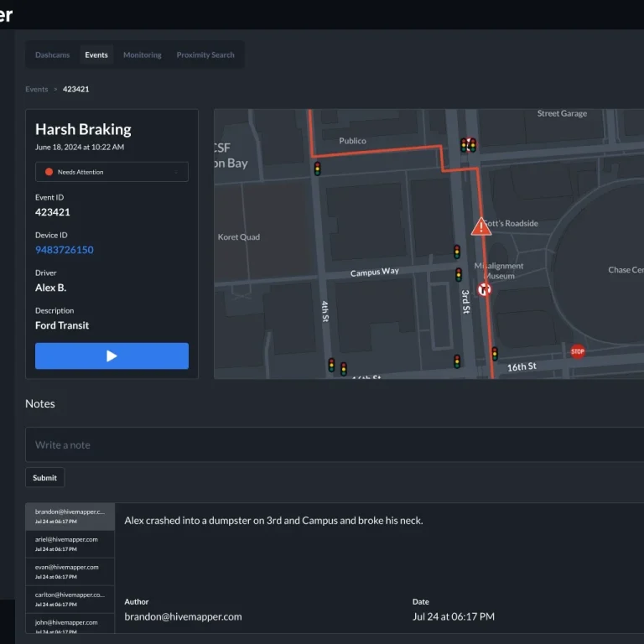The image size is (644, 644).
Task: Click the harsh braking warning triangle marker
Action: pos(481,227)
